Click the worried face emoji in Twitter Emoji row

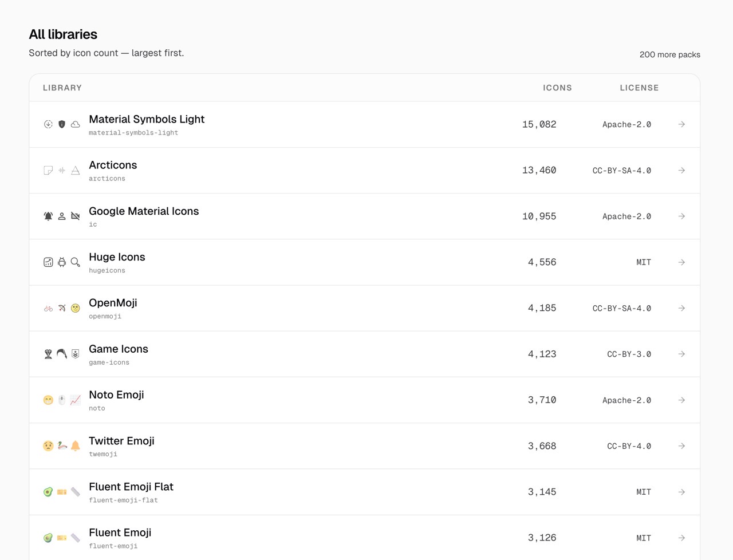pyautogui.click(x=48, y=446)
